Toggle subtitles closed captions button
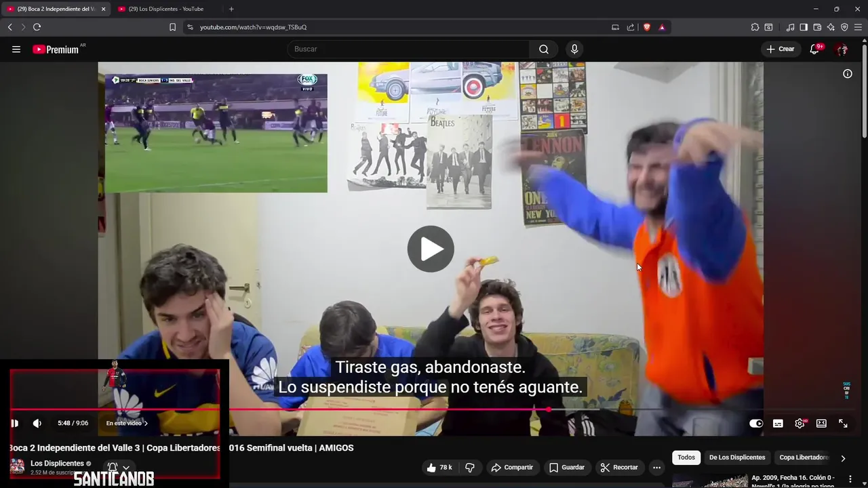The image size is (868, 488). [778, 424]
